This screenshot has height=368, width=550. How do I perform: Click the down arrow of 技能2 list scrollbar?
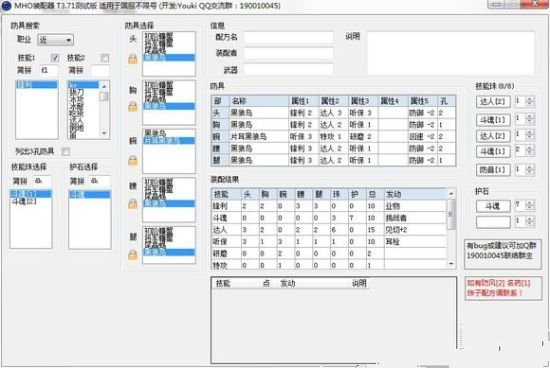(x=104, y=133)
